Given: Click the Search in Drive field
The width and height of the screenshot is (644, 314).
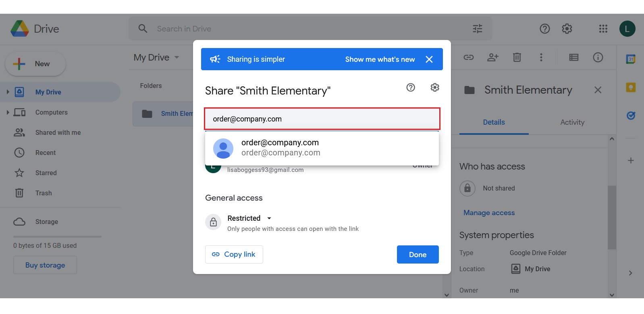Looking at the screenshot, I should point(310,29).
